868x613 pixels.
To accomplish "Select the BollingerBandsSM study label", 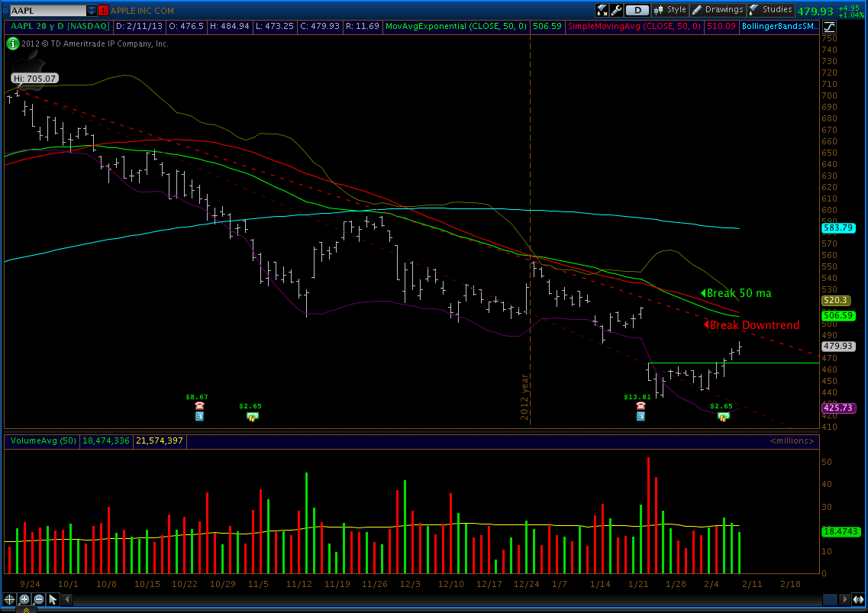I will [779, 26].
